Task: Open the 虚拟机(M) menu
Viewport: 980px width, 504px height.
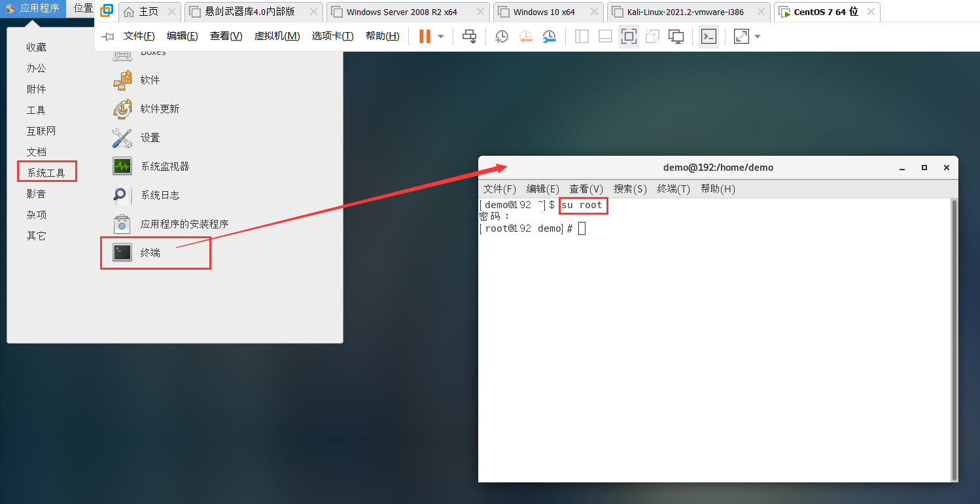Action: tap(277, 36)
